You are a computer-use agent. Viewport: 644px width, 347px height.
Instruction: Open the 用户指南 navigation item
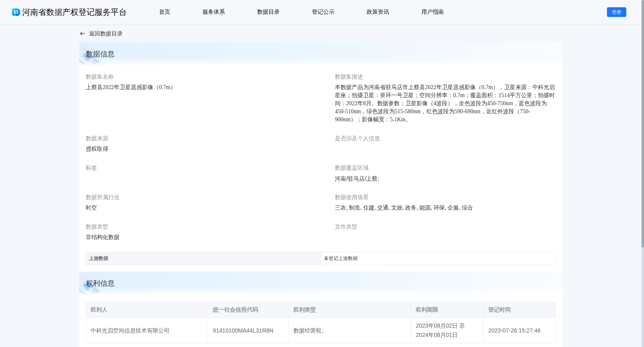pos(433,12)
